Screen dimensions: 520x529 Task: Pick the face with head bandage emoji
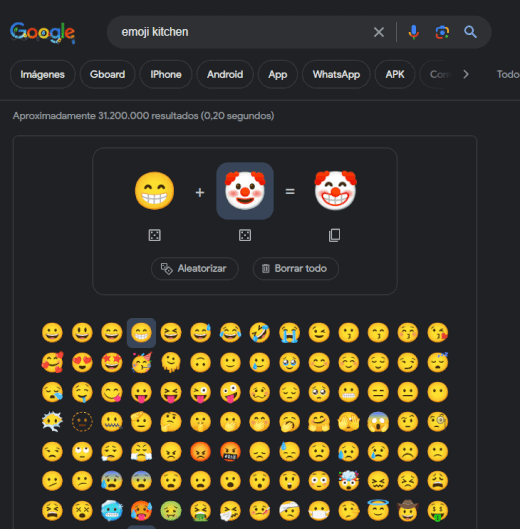coord(290,511)
